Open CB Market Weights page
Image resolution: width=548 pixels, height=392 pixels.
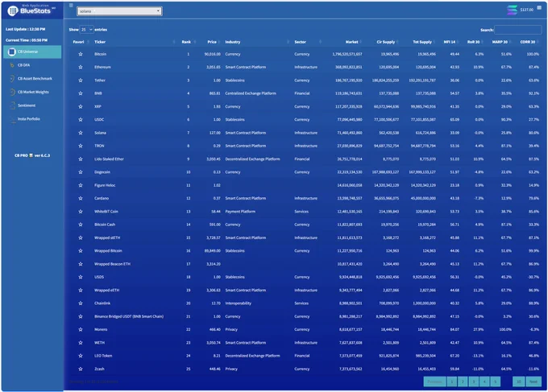pyautogui.click(x=33, y=92)
